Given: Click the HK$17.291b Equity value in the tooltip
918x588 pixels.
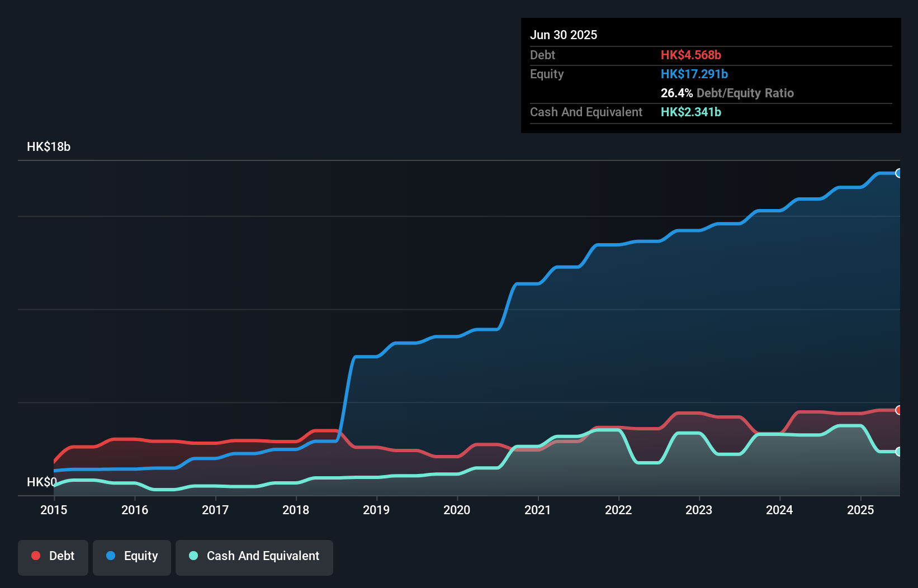Looking at the screenshot, I should pyautogui.click(x=694, y=73).
